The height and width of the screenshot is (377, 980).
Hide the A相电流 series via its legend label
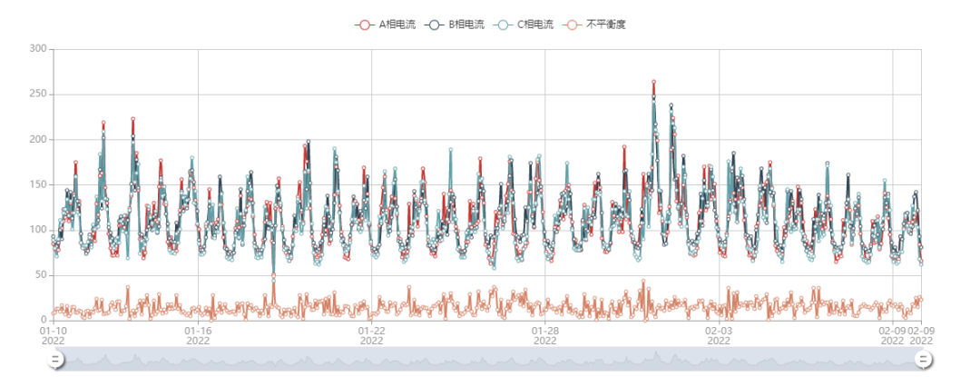coord(397,25)
